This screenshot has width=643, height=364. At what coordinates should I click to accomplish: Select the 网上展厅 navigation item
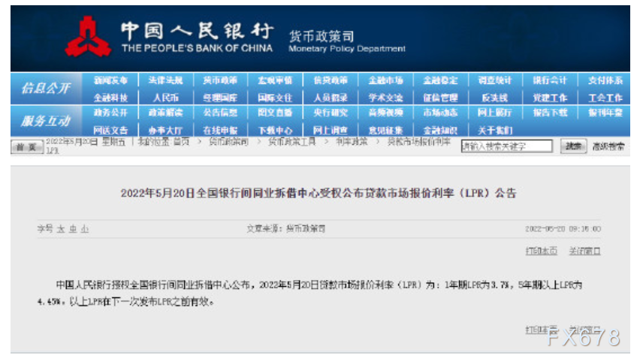(495, 113)
